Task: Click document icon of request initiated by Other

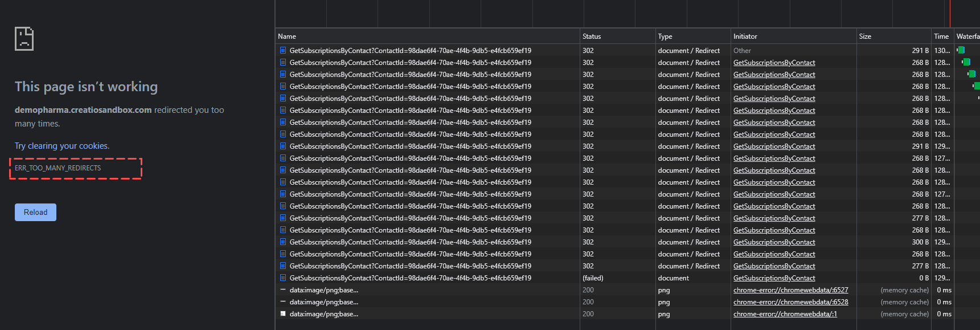Action: [x=283, y=51]
